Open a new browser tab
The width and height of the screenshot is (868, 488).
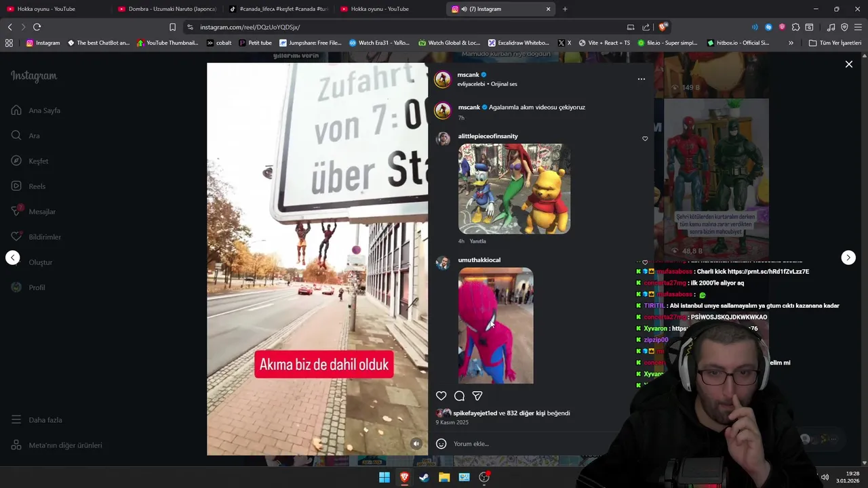565,9
